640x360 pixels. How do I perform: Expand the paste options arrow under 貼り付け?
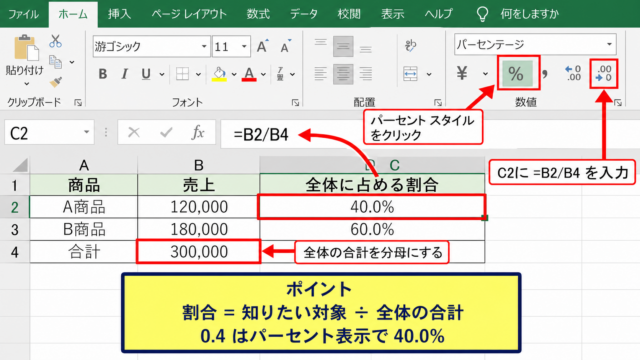click(x=27, y=84)
